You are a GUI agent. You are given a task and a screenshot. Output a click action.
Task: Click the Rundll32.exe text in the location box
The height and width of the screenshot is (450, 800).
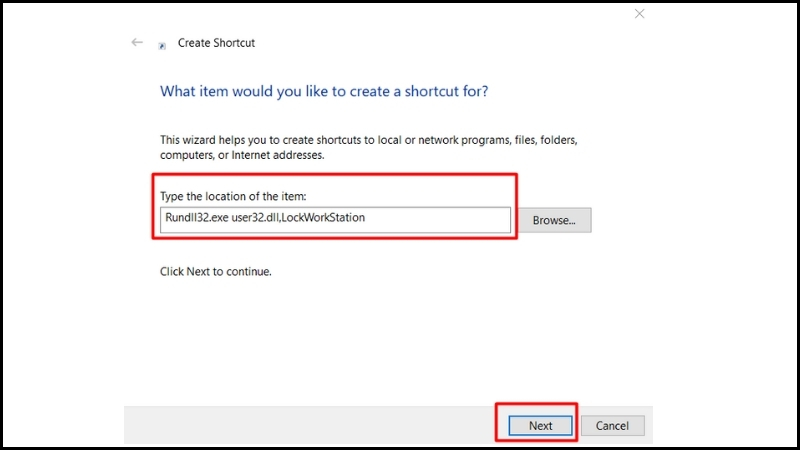[x=197, y=217]
